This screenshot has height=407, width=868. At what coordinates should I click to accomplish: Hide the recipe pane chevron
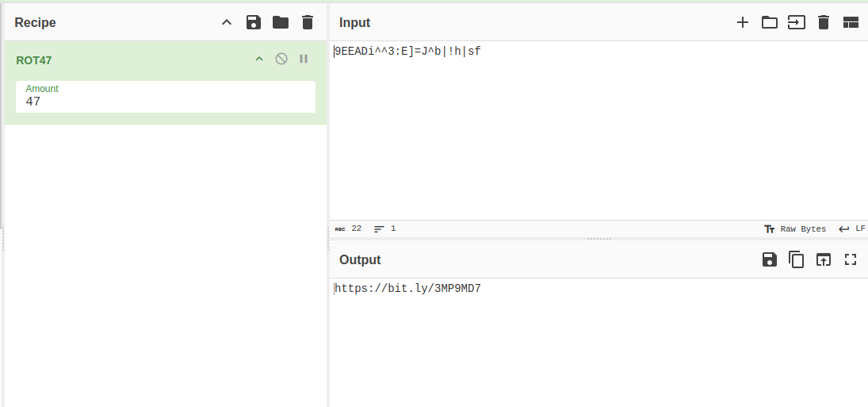[x=227, y=22]
